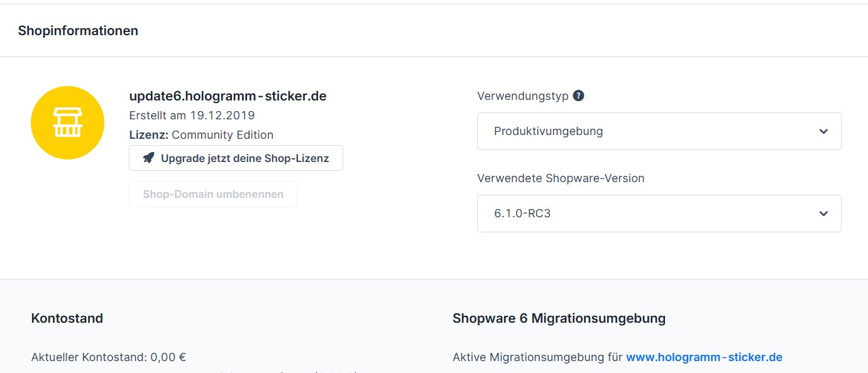
Task: Click the rocket icon on upgrade button
Action: point(148,158)
